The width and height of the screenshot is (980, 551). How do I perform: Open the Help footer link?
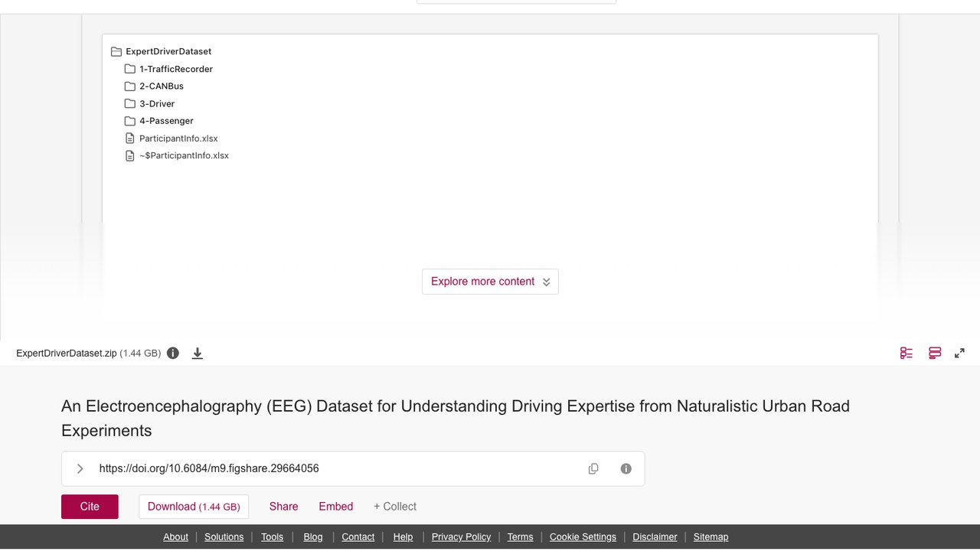click(x=403, y=537)
